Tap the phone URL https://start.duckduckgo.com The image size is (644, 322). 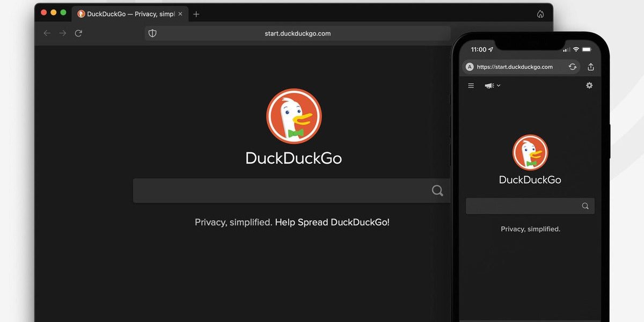coord(515,67)
